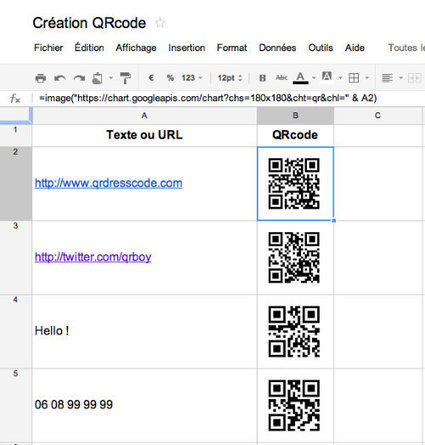Click the Undo arrow icon
The image size is (425, 445).
pyautogui.click(x=60, y=78)
